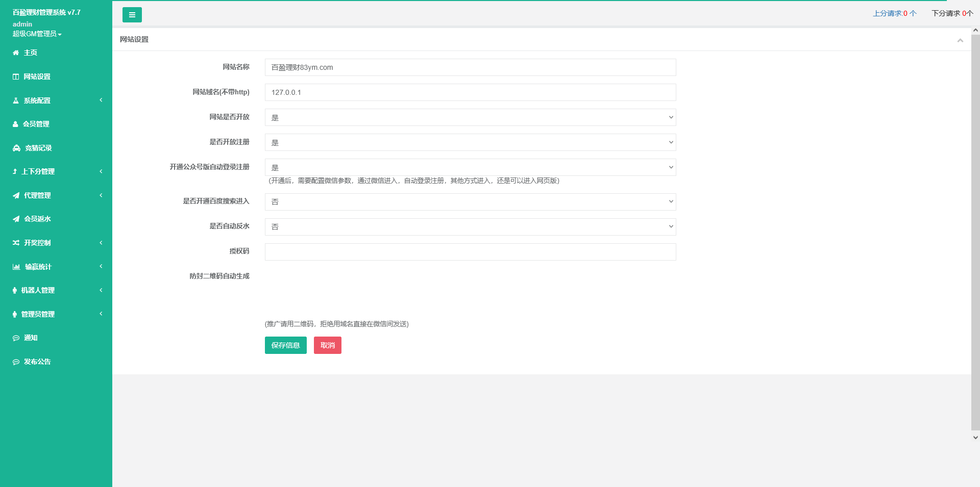980x487 pixels.
Task: Click the shuffle icon for 开奖控制
Action: point(16,243)
